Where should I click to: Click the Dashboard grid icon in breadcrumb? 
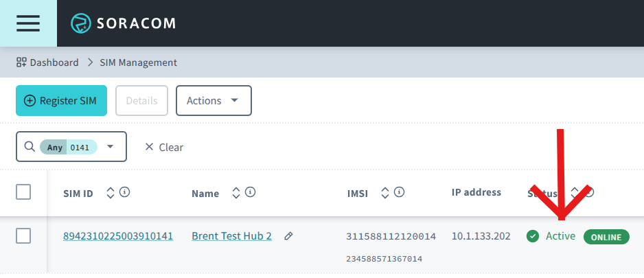pos(21,62)
